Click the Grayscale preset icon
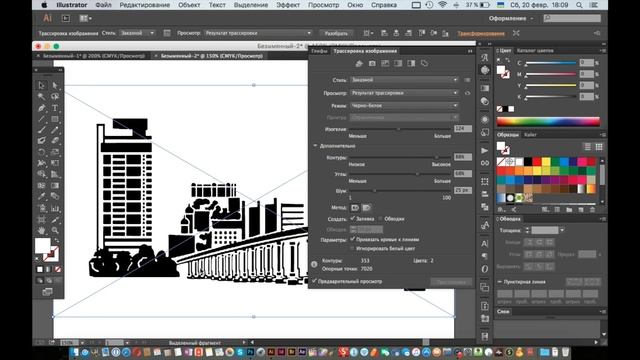The image size is (640, 360). pos(398,63)
